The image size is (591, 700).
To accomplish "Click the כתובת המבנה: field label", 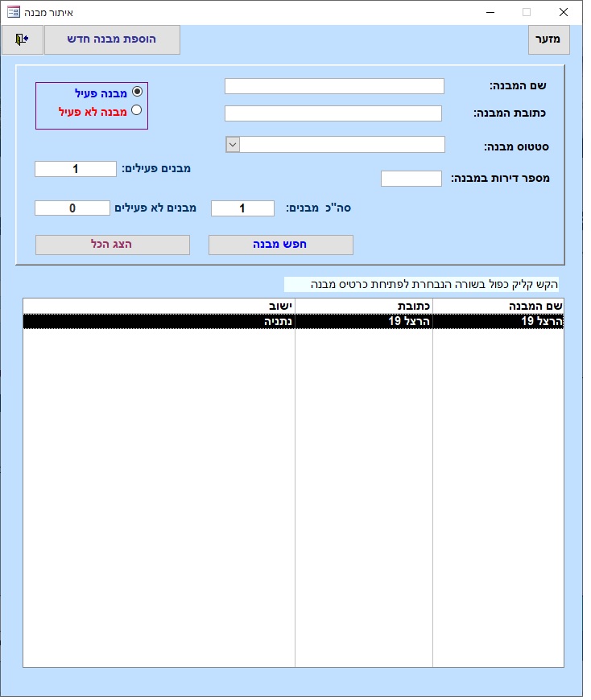I will (x=509, y=113).
